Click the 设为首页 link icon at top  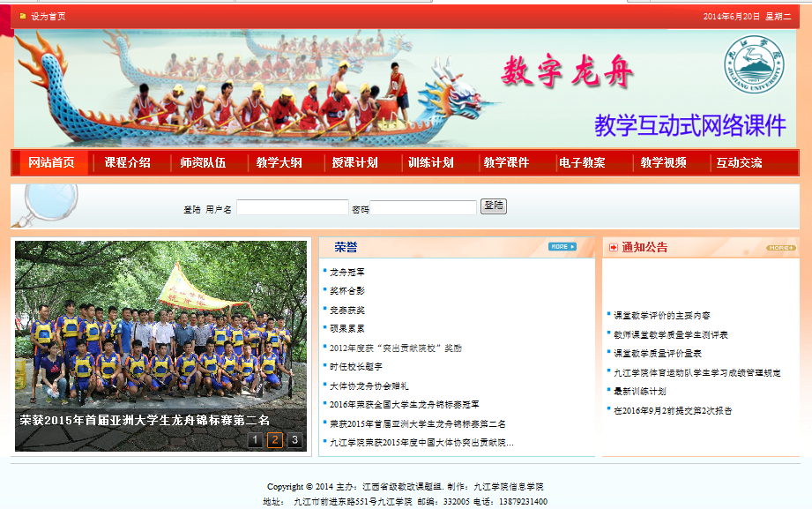coord(23,16)
